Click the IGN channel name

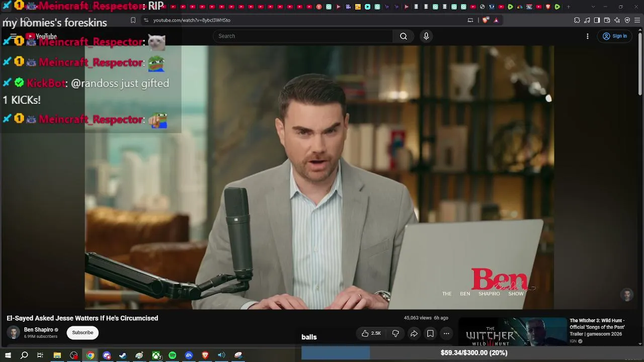click(573, 341)
